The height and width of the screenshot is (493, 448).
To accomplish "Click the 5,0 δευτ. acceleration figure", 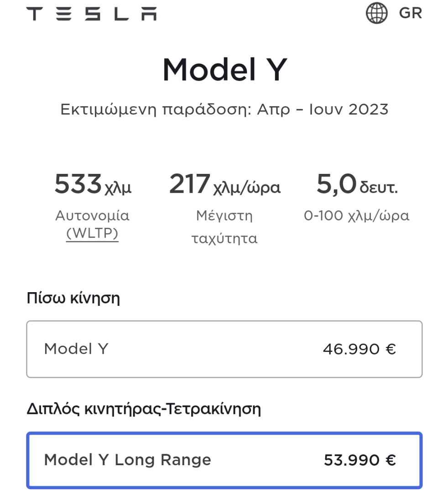I will point(357,184).
